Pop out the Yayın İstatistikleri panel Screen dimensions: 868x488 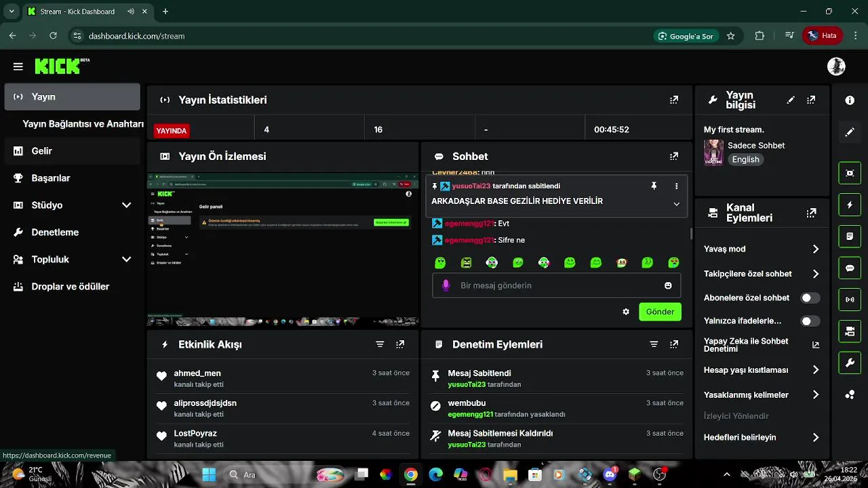click(674, 100)
